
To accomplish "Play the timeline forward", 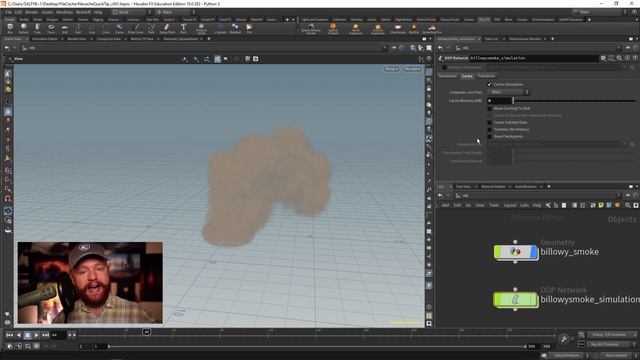I will 36,335.
